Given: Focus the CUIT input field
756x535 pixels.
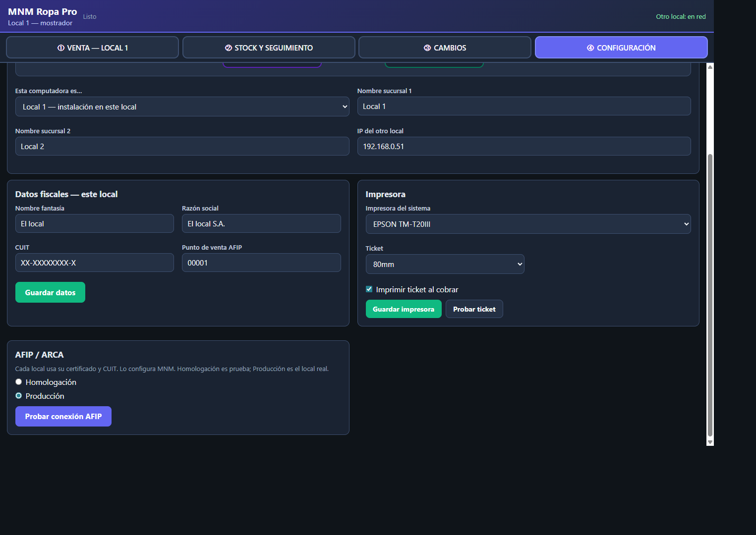Looking at the screenshot, I should tap(95, 263).
